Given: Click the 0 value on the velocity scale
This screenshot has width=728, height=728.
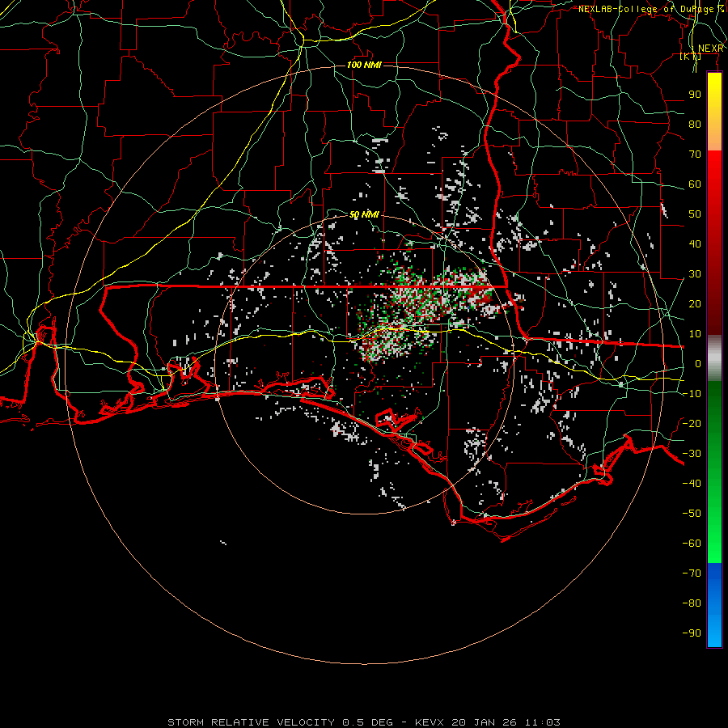Looking at the screenshot, I should 698,363.
